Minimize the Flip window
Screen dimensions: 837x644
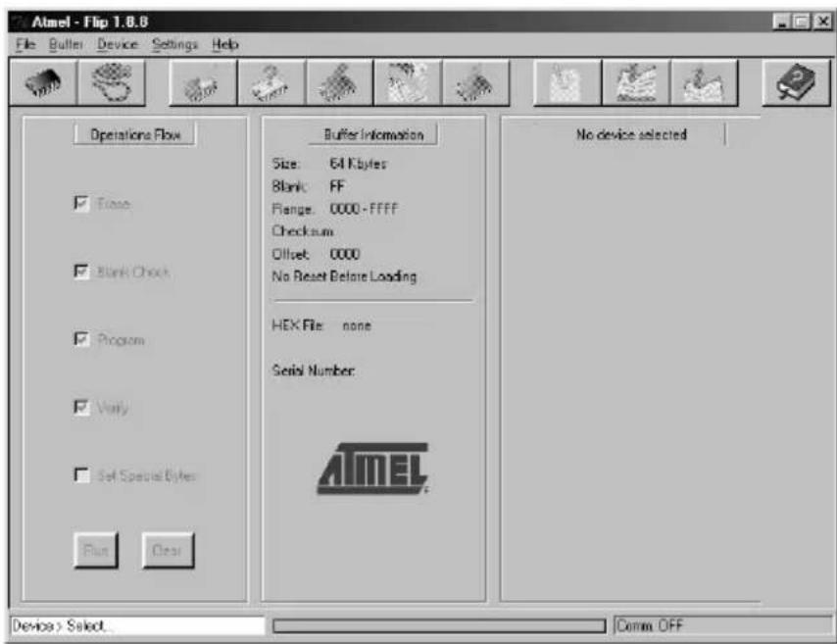782,22
